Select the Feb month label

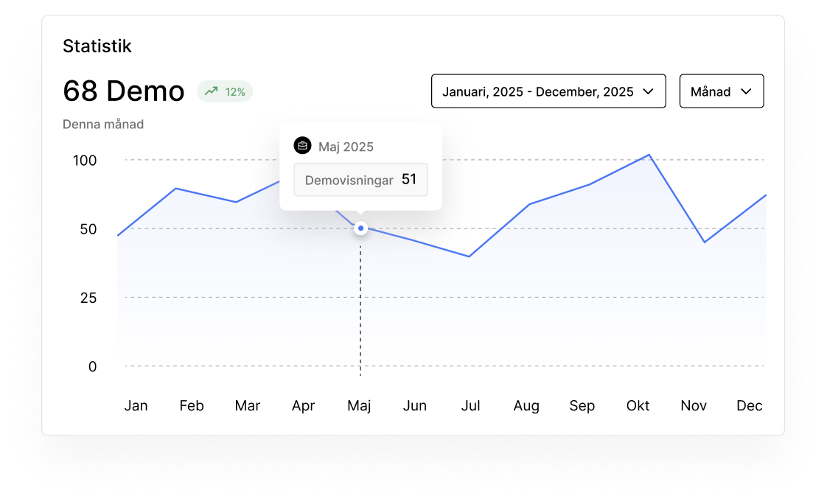click(192, 405)
